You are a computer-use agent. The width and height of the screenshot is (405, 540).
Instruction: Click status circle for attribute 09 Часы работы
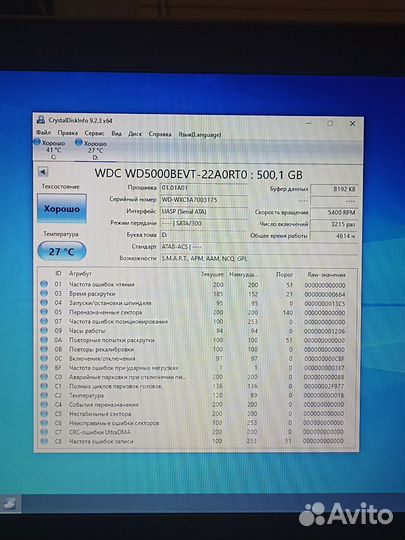pos(44,330)
